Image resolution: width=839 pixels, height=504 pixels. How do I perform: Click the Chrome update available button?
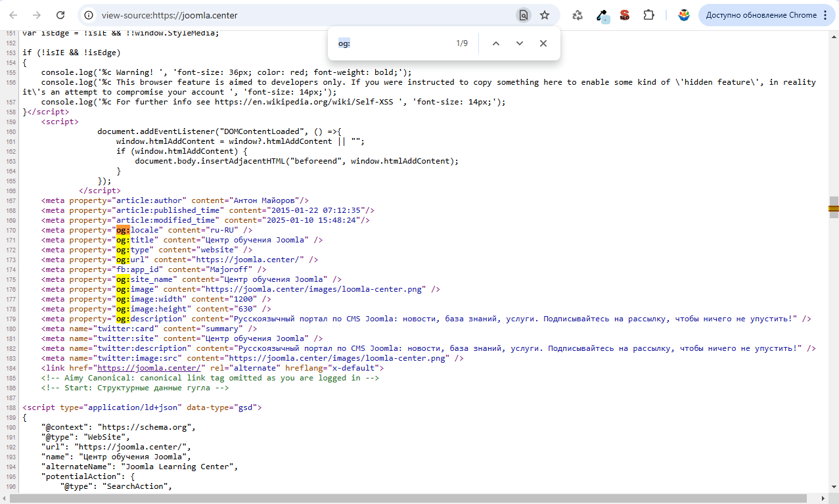767,15
